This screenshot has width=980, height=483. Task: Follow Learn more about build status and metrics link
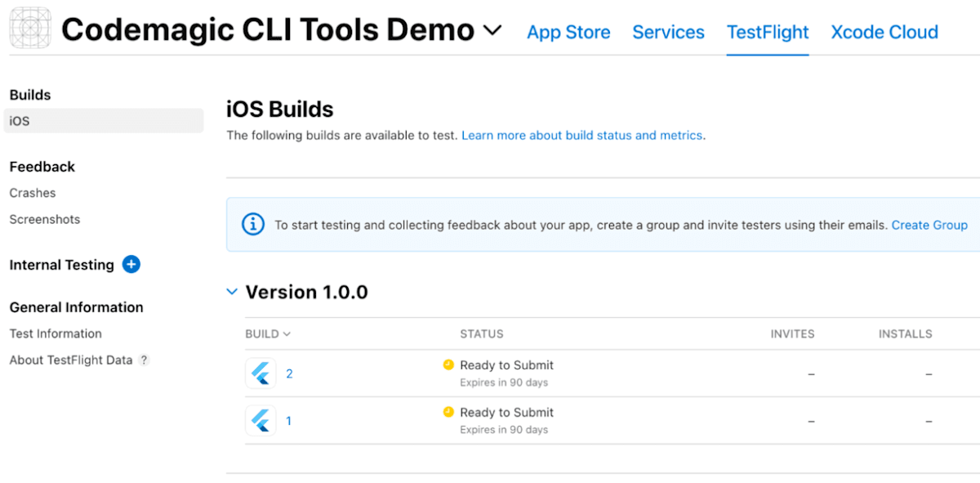tap(581, 135)
